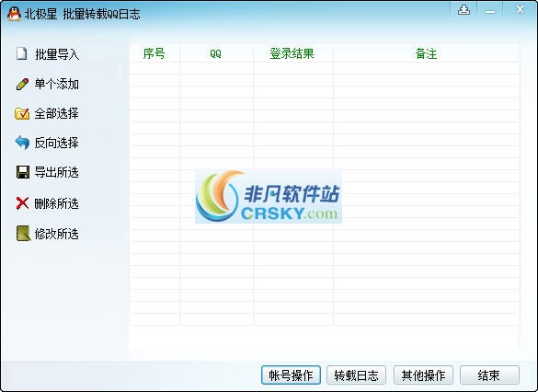Click the pencil icon beside 单个添加
The height and width of the screenshot is (392, 538).
tap(22, 84)
